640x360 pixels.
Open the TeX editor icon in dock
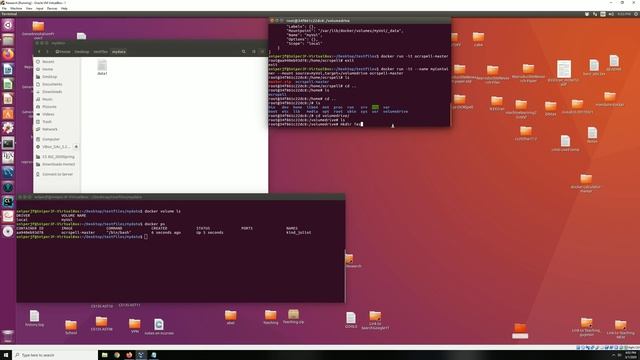click(8, 158)
